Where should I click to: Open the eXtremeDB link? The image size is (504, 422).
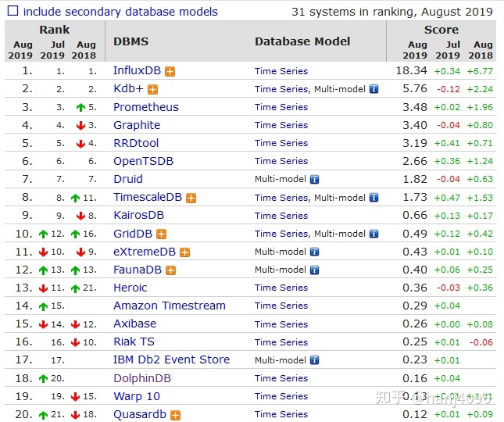pyautogui.click(x=145, y=252)
